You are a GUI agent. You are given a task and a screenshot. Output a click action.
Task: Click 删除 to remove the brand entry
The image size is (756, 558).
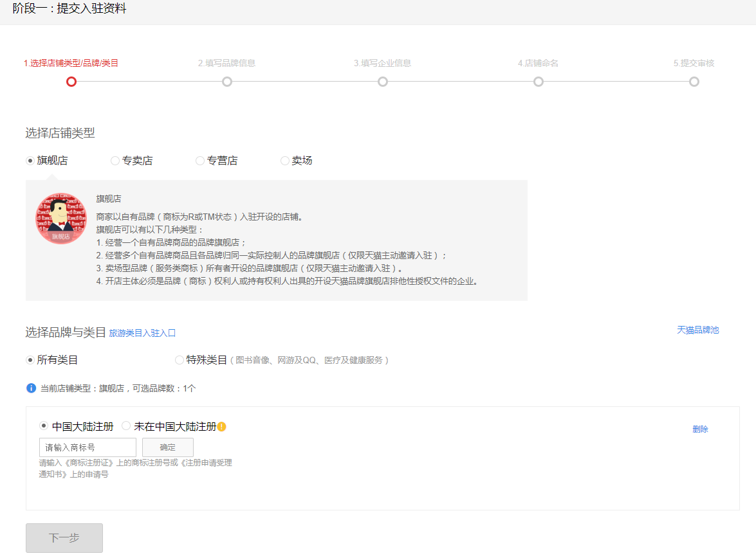tap(700, 429)
